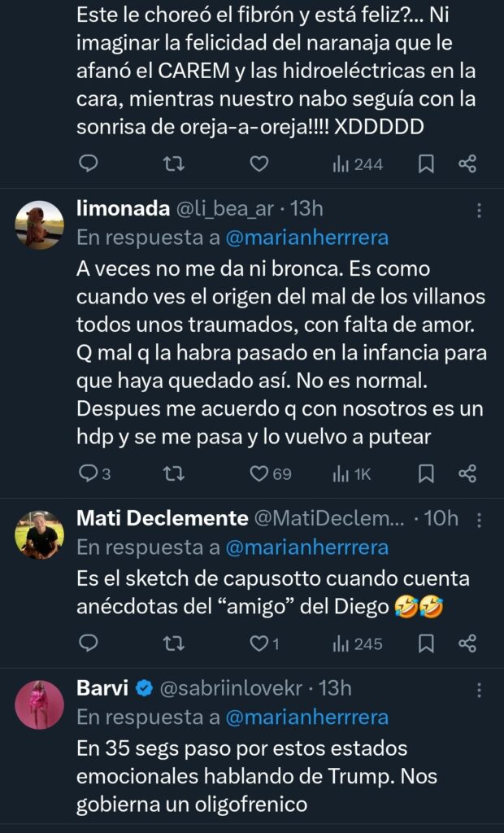Open more options for Mati Declemente's reply
This screenshot has width=504, height=833.
(x=479, y=519)
